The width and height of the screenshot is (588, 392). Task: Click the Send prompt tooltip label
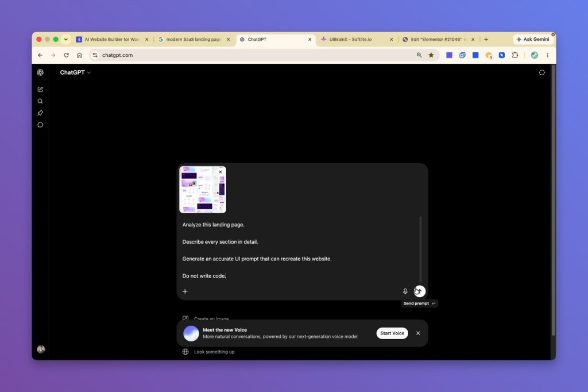coord(419,303)
